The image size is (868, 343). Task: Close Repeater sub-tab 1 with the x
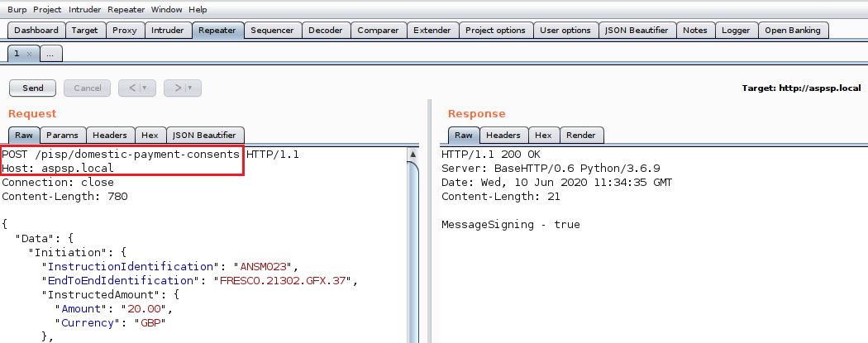[x=29, y=55]
